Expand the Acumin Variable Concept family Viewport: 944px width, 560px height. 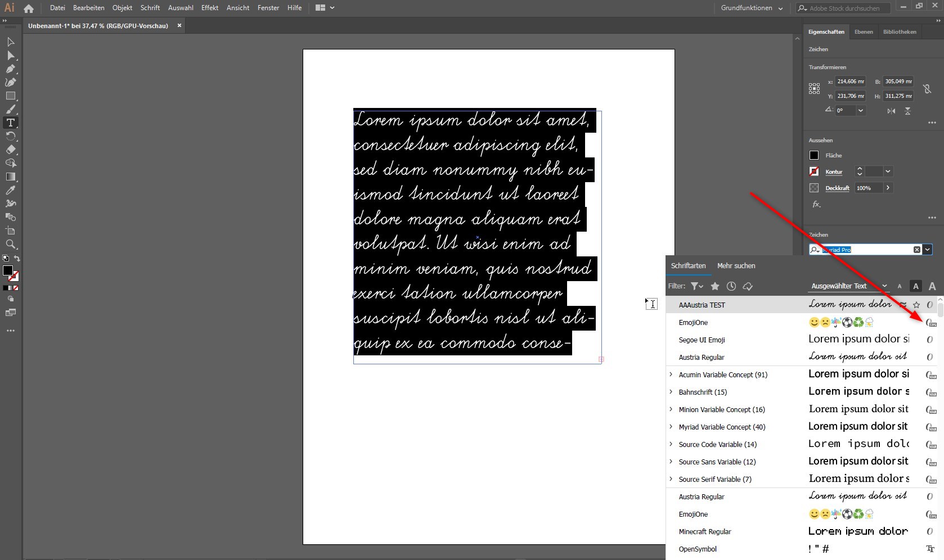[671, 374]
